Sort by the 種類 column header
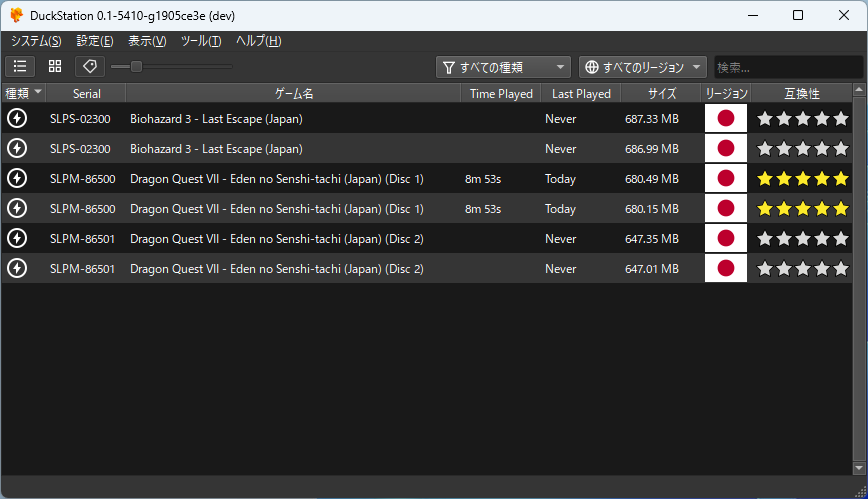This screenshot has height=499, width=868. [x=23, y=93]
